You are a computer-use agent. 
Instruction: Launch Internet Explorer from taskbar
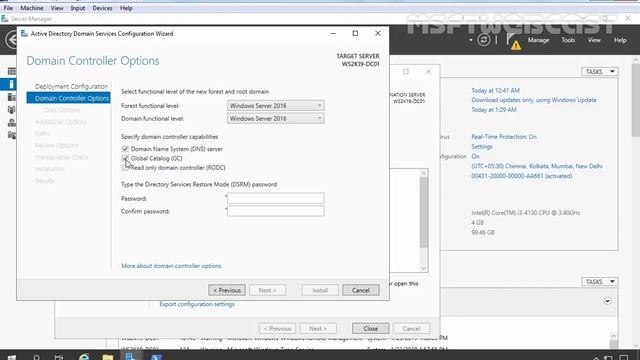click(x=84, y=357)
